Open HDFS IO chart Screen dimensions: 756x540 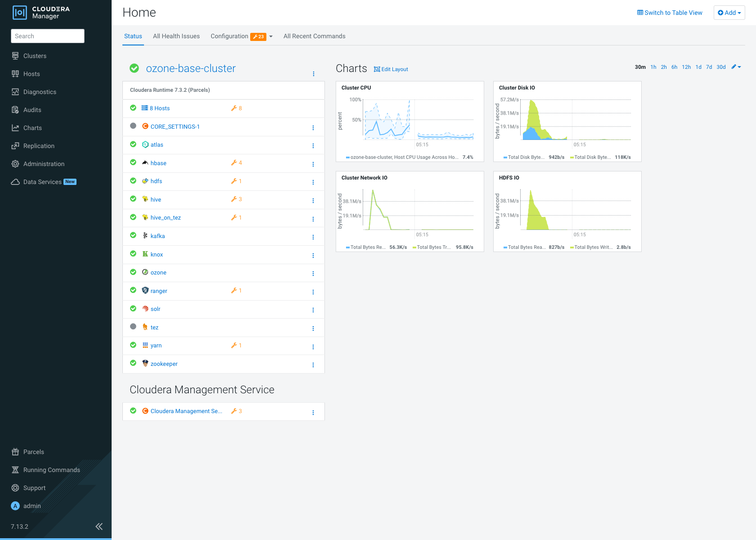pos(567,211)
